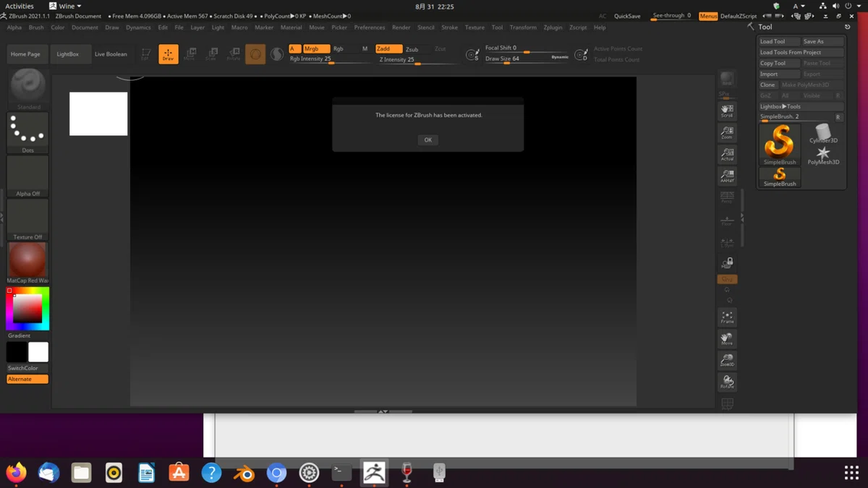Adjust the Z Intensity slider
This screenshot has height=488, width=868.
tap(417, 60)
